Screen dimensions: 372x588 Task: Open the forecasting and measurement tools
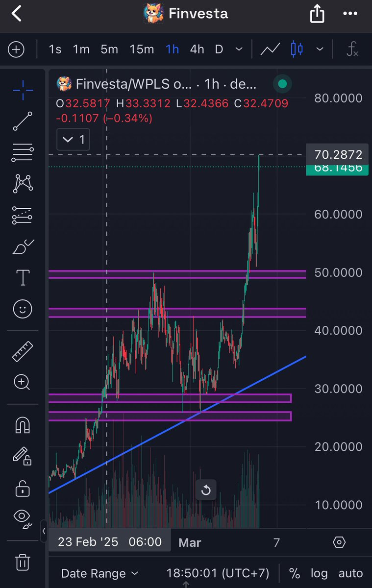[x=23, y=215]
